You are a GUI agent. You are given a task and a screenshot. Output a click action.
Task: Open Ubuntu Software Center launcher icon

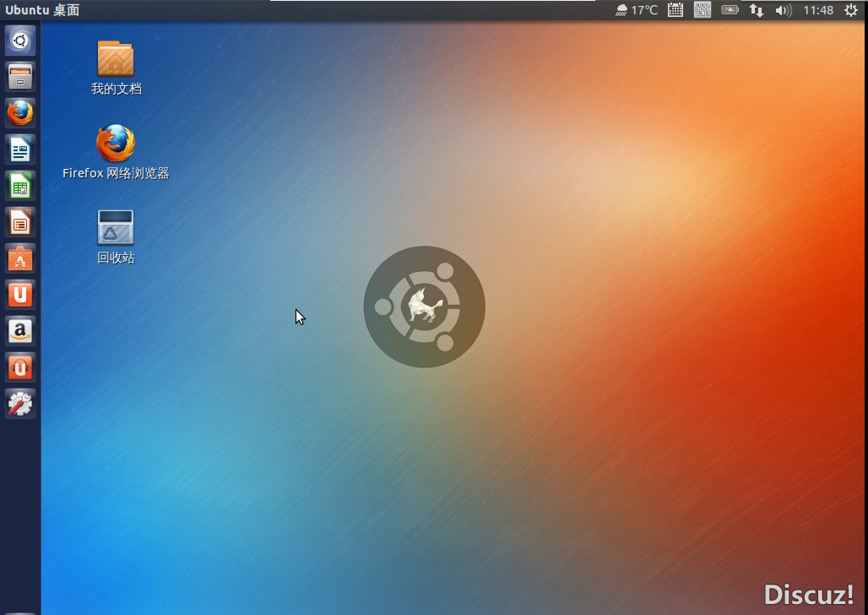pos(20,259)
